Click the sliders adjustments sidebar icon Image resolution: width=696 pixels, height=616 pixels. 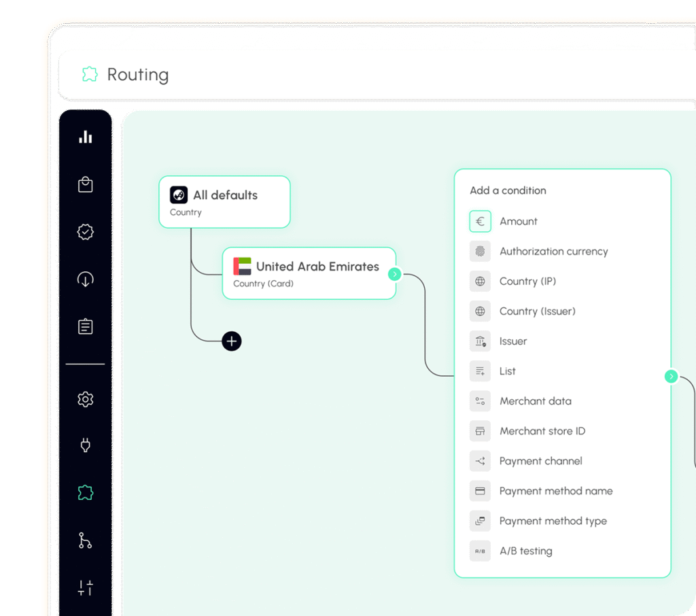85,587
